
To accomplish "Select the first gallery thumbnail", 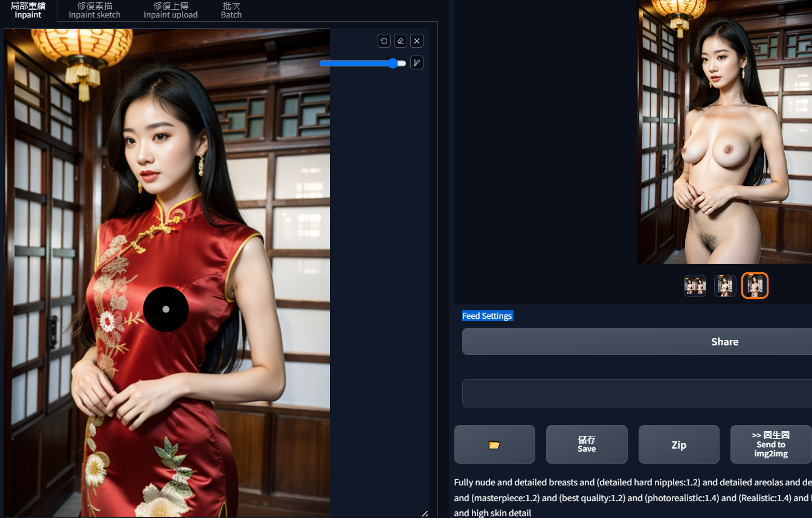I will point(695,286).
